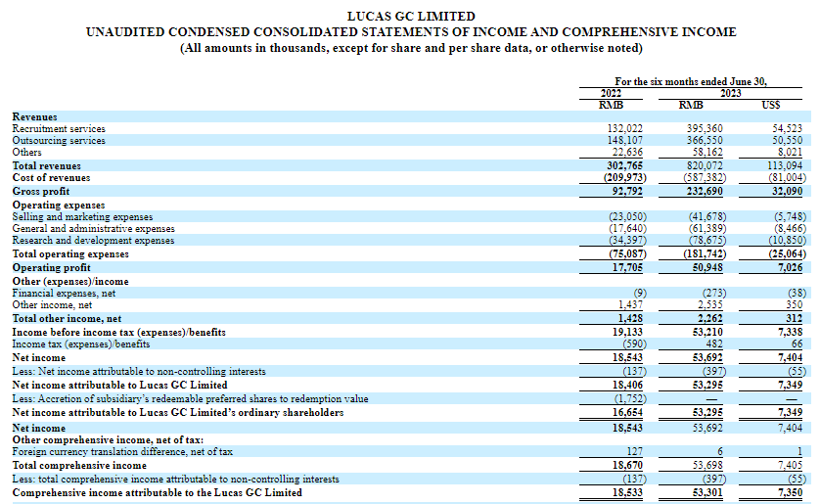The image size is (820, 504).
Task: Click Income tax (expenses)/benefits label
Action: coord(81,344)
